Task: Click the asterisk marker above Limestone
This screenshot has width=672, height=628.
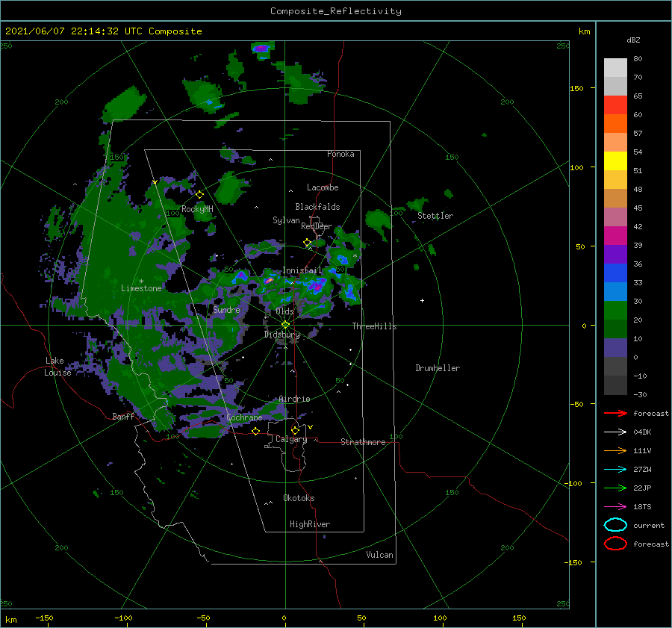Action: coord(141,282)
